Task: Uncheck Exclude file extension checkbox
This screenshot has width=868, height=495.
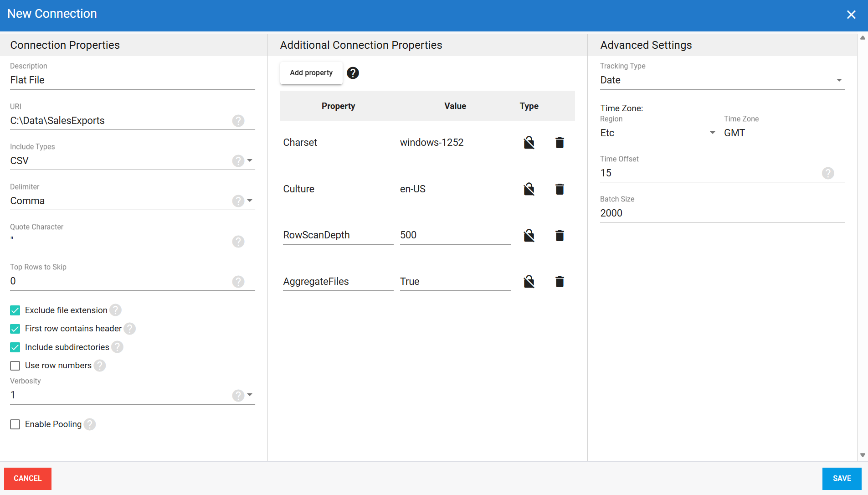Action: pos(15,310)
